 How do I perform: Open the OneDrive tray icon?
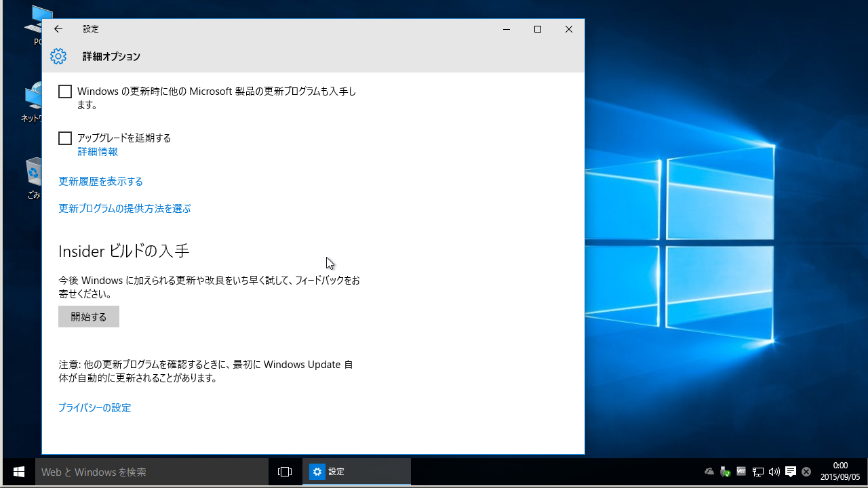point(709,472)
